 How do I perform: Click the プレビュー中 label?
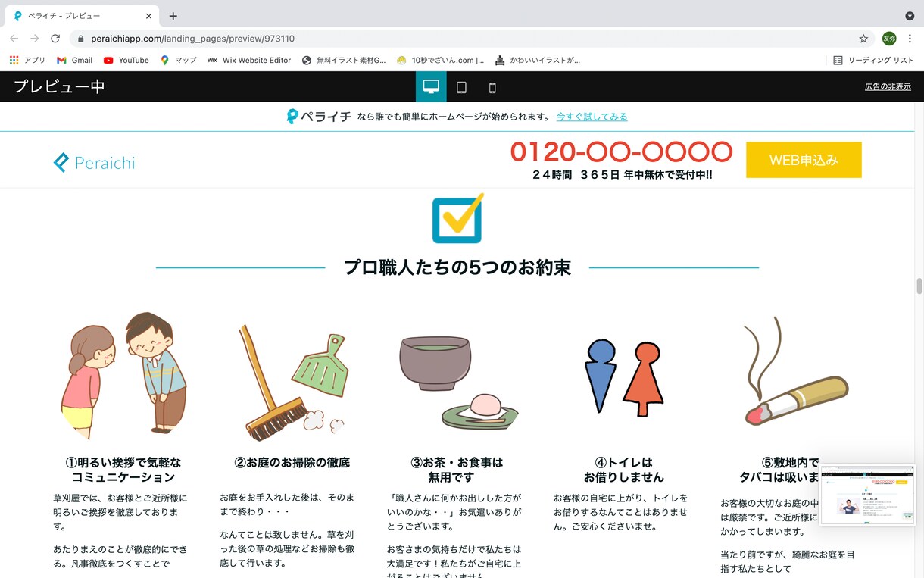[x=59, y=86]
